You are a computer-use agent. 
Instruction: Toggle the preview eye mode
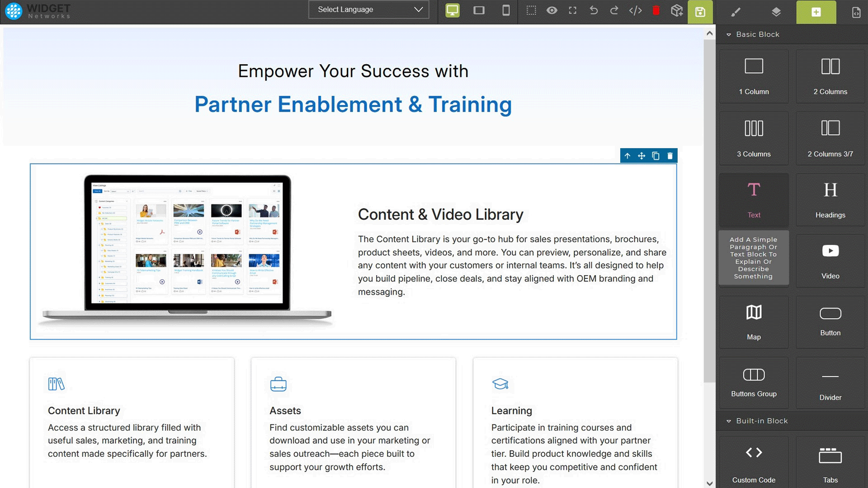552,9
